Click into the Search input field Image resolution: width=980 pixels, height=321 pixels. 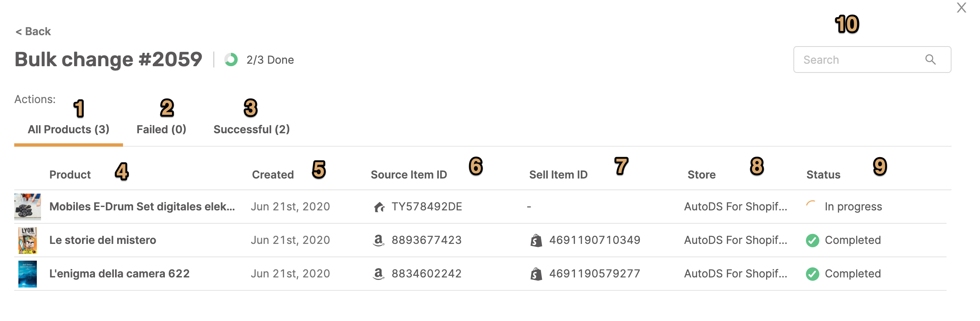[872, 60]
